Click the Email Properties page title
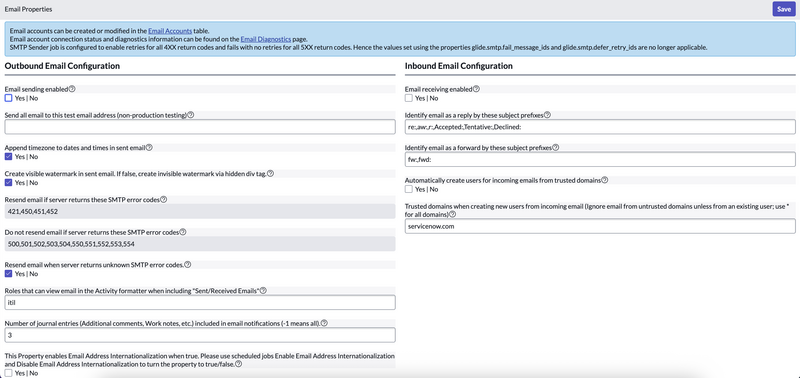800x378 pixels. point(28,9)
